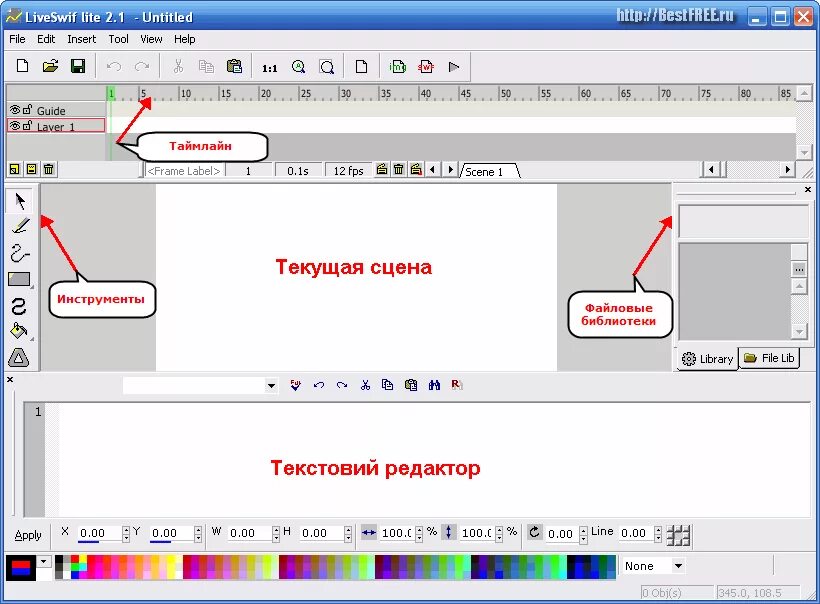Viewport: 820px width, 604px height.
Task: Click the delete scene trash icon
Action: point(398,169)
